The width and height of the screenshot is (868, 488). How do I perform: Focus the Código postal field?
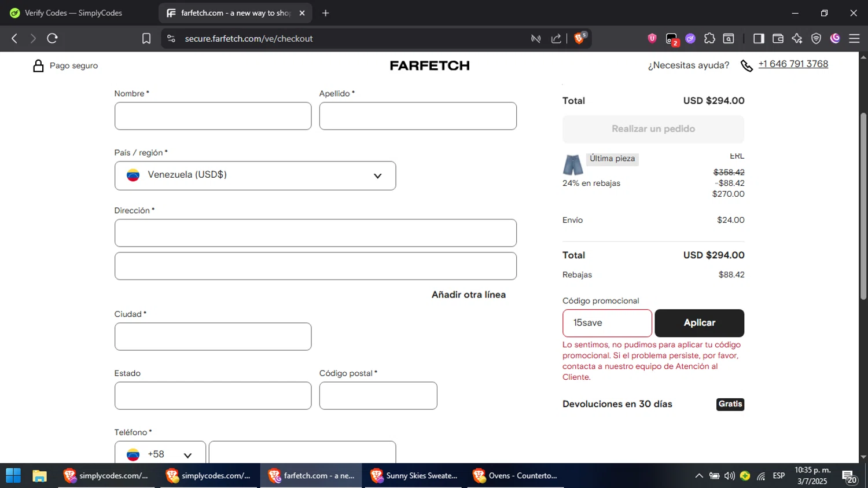378,395
